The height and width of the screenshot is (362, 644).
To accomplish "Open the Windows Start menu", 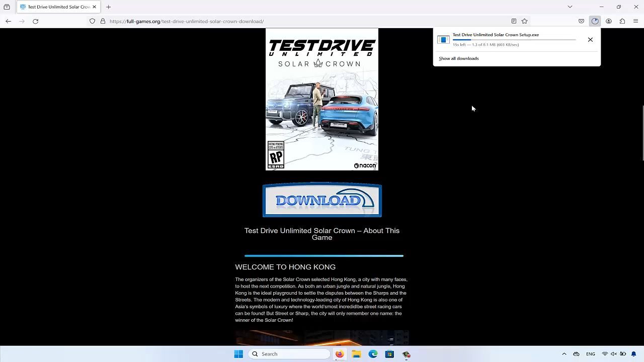I will click(x=238, y=354).
